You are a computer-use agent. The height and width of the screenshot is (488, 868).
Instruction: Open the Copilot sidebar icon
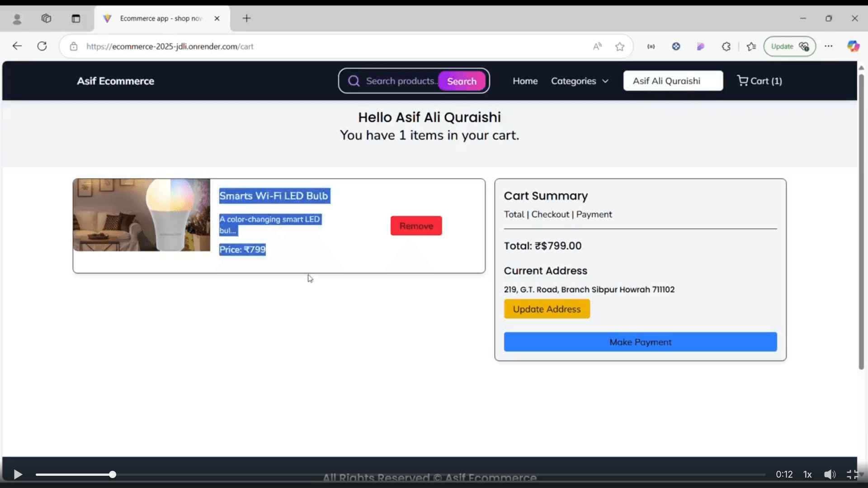[853, 46]
